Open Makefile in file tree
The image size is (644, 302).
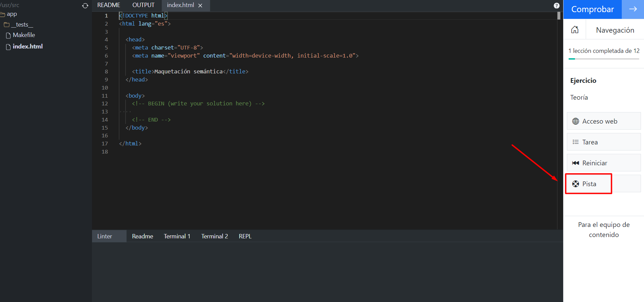[24, 35]
